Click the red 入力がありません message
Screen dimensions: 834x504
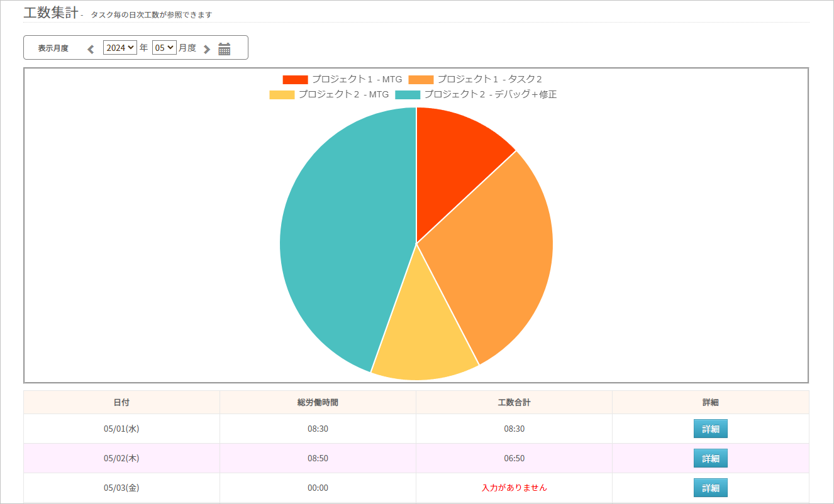[514, 488]
